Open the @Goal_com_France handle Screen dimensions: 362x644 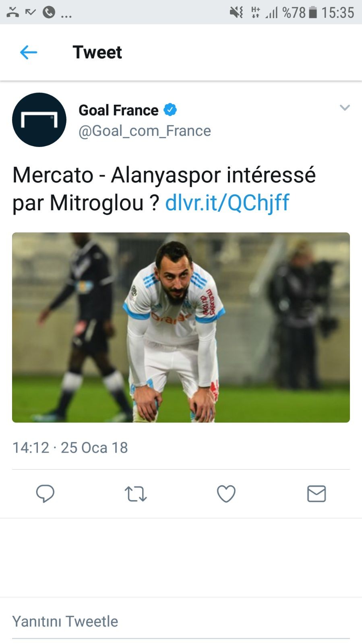[x=145, y=131]
